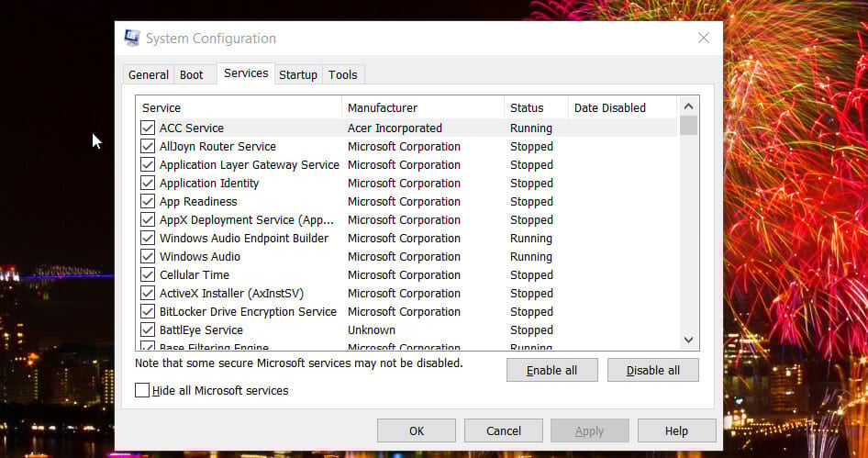868x458 pixels.
Task: Open the Tools tab
Action: [x=342, y=74]
